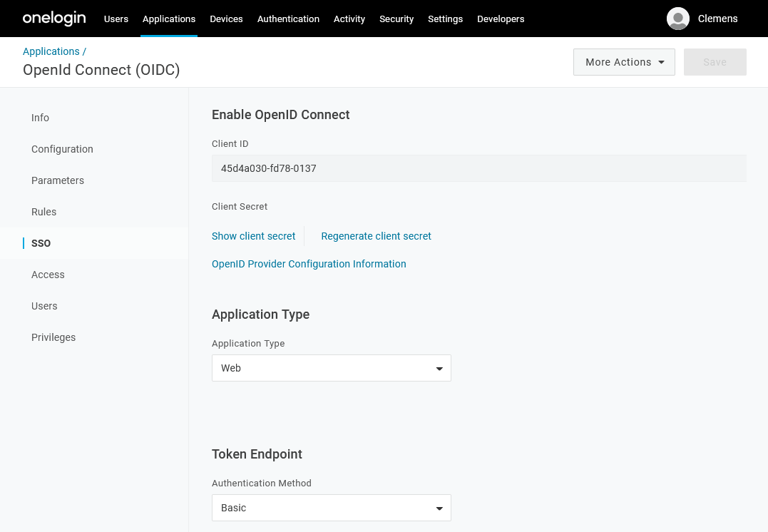Select the Access sidebar tab
The width and height of the screenshot is (768, 532).
pyautogui.click(x=48, y=275)
